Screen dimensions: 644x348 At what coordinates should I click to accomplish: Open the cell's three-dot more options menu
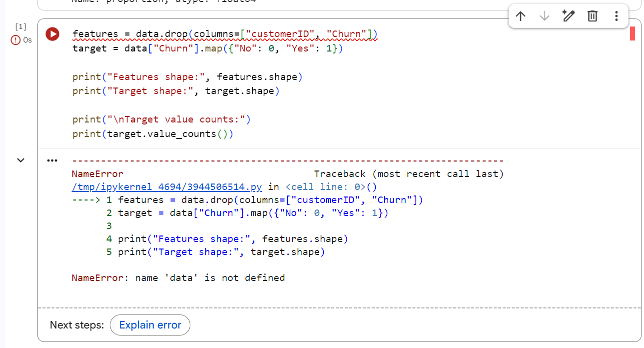(616, 16)
